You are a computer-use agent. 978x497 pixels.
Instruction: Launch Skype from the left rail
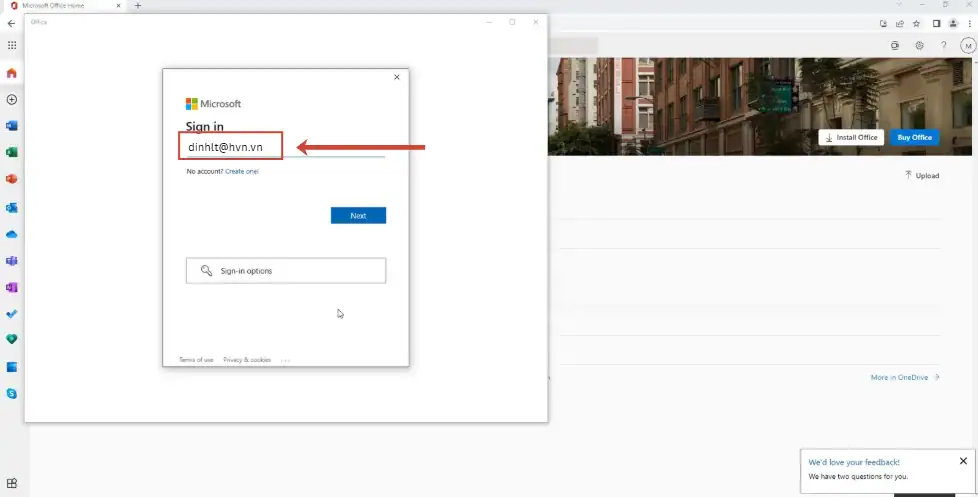pyautogui.click(x=12, y=394)
